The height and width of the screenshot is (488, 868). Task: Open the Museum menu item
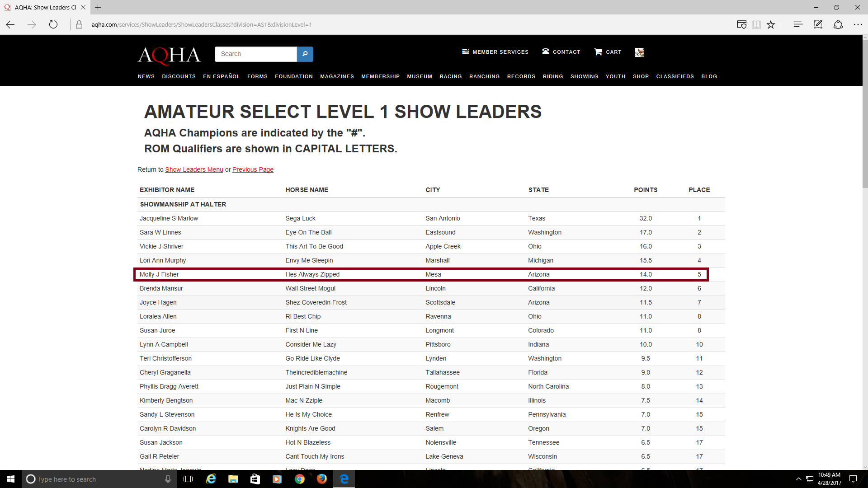pos(420,76)
